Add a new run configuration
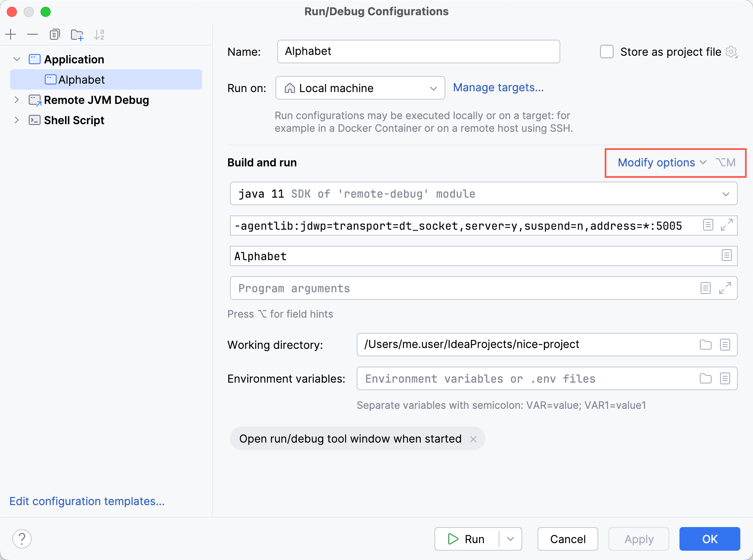The width and height of the screenshot is (753, 560). click(11, 34)
